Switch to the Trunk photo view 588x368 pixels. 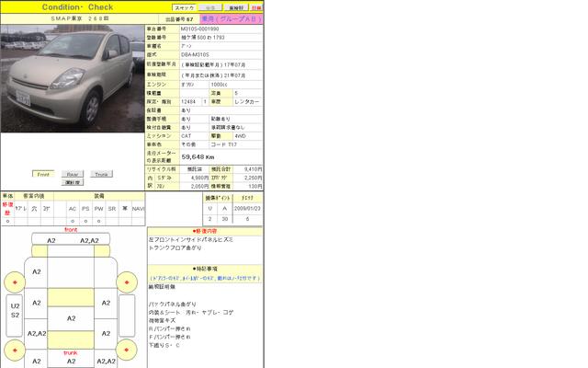click(x=101, y=174)
